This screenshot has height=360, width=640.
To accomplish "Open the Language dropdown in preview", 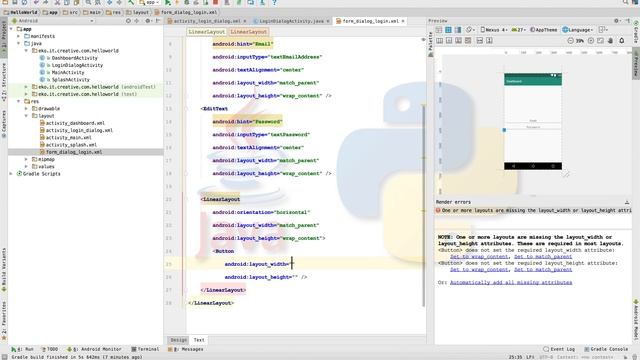I will pyautogui.click(x=578, y=30).
